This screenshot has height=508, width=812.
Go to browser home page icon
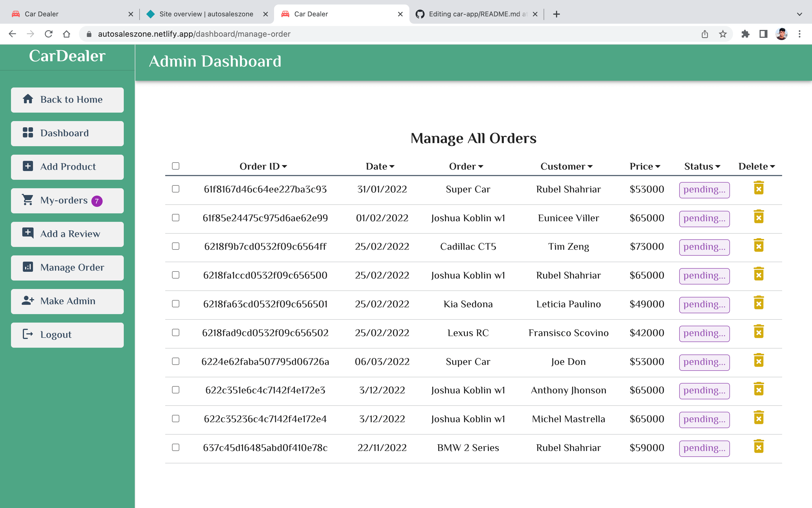[67, 34]
